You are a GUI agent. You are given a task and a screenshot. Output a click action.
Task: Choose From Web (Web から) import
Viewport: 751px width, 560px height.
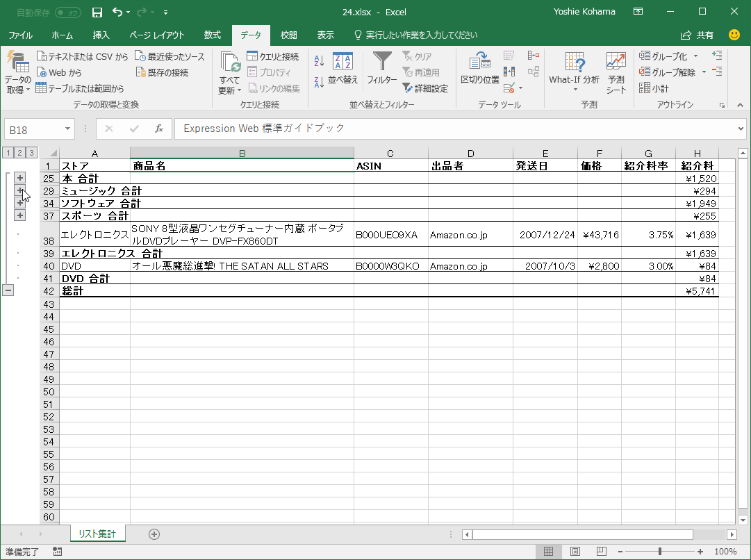point(59,72)
